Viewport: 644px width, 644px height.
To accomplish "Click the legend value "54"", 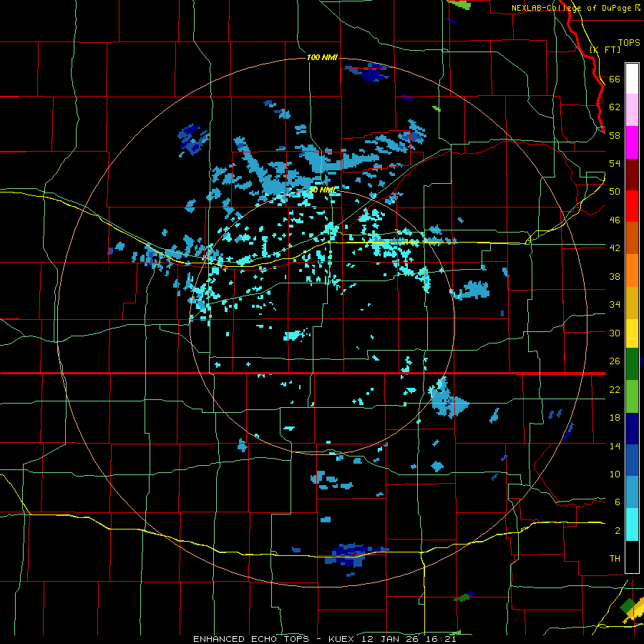I will coord(615,163).
